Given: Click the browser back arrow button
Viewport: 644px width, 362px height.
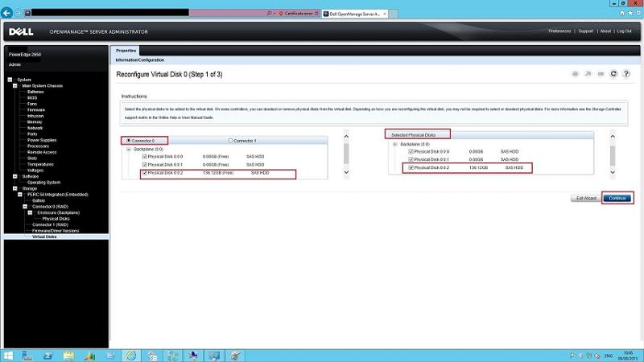Looking at the screenshot, I should tap(8, 14).
